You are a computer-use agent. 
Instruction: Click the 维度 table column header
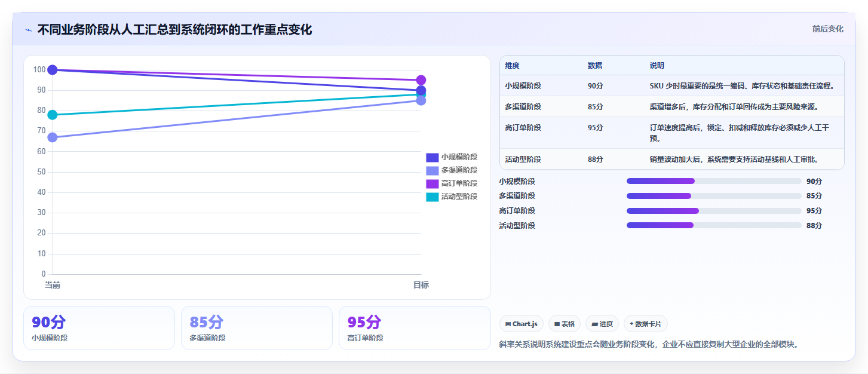pos(512,66)
